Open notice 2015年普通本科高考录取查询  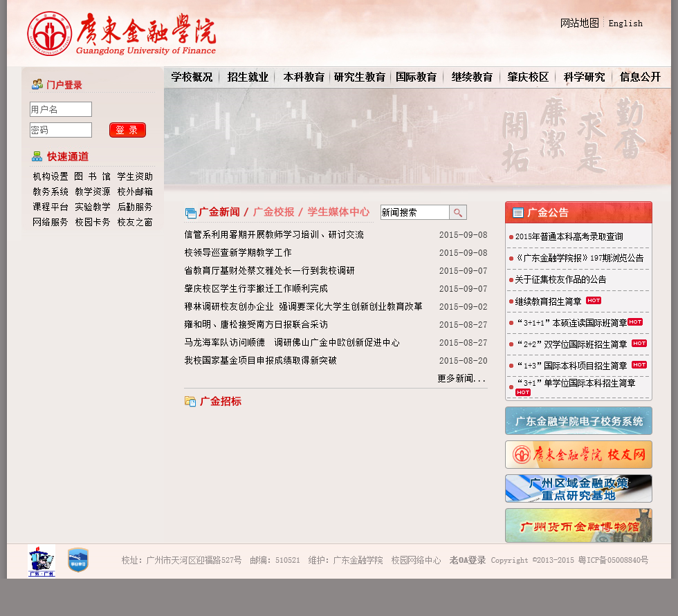[x=569, y=236]
